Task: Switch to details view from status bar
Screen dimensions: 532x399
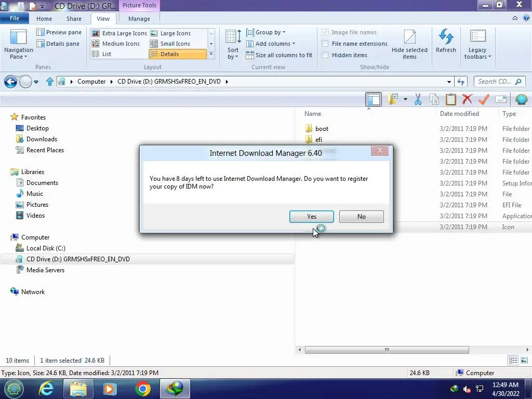Action: click(513, 361)
